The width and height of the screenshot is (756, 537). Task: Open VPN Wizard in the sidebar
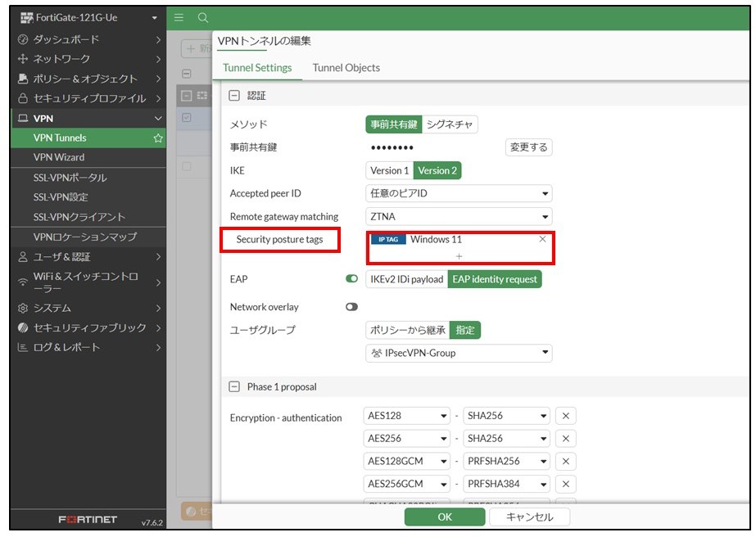click(x=59, y=157)
